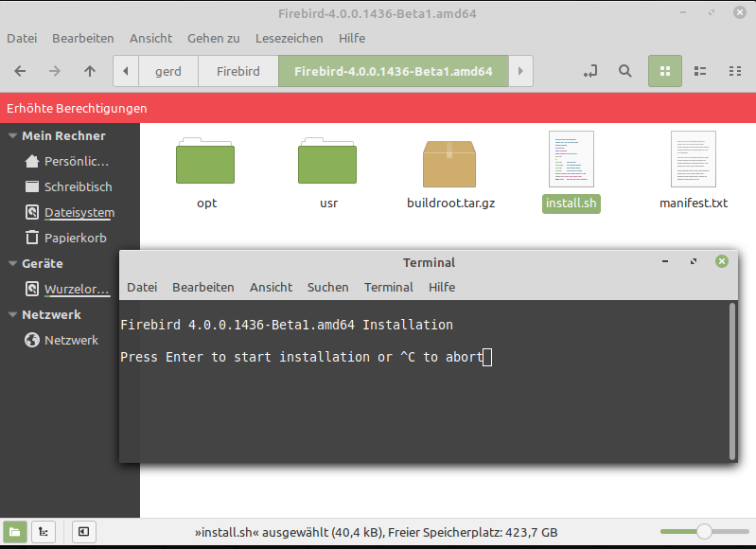
Task: Minimize the Terminal window
Action: click(665, 261)
